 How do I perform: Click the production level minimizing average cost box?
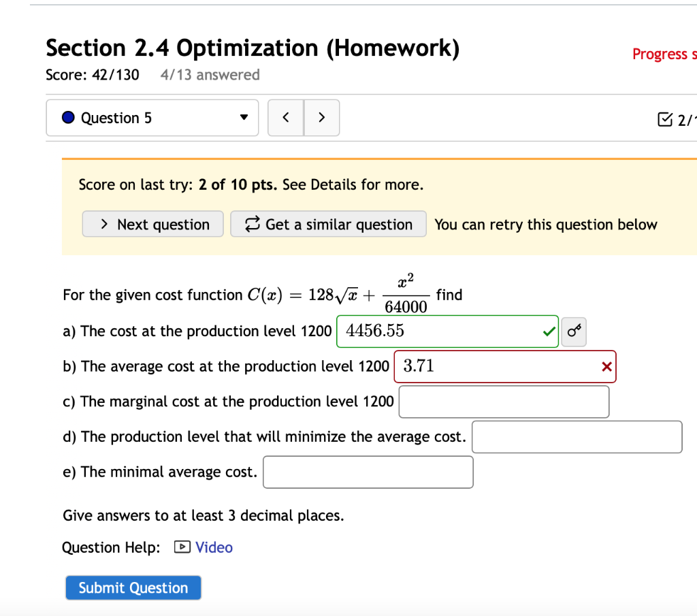pos(577,437)
